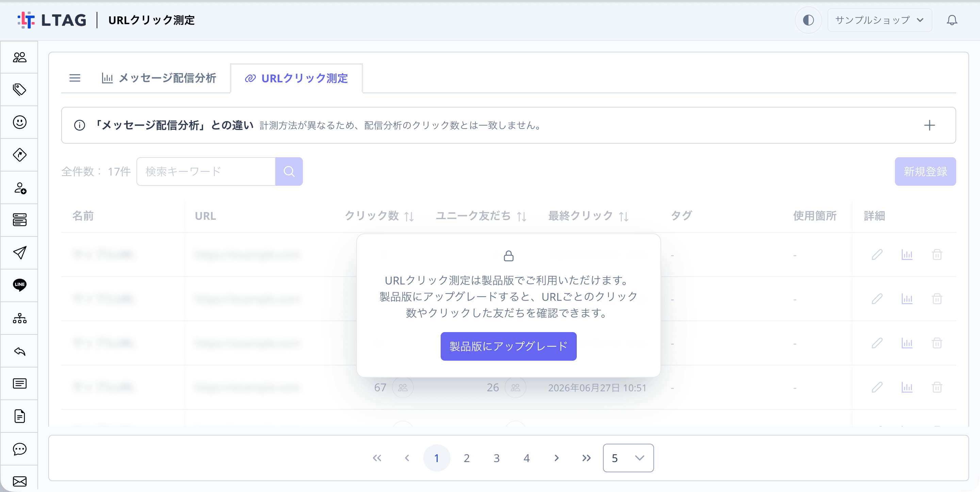Open the text lines template sidebar icon
This screenshot has width=980, height=492.
(x=19, y=383)
